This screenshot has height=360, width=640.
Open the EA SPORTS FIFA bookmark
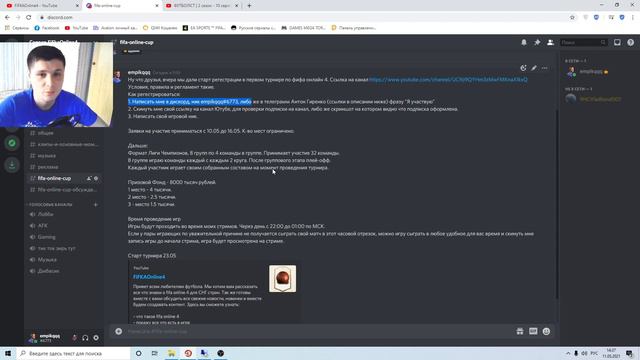[204, 28]
